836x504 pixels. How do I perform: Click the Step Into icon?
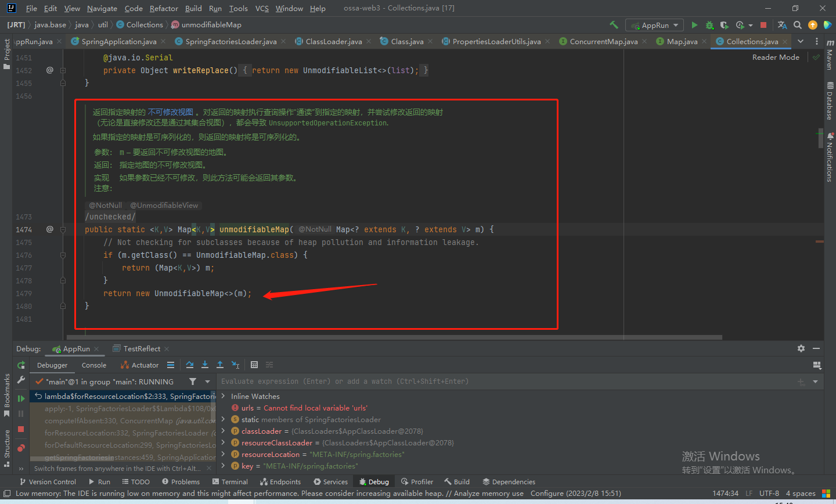(x=205, y=365)
